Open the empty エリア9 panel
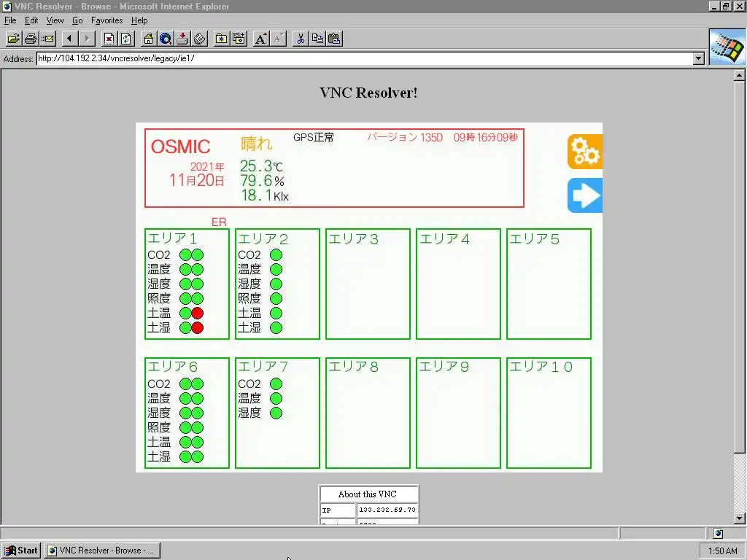The height and width of the screenshot is (560, 747). [458, 413]
